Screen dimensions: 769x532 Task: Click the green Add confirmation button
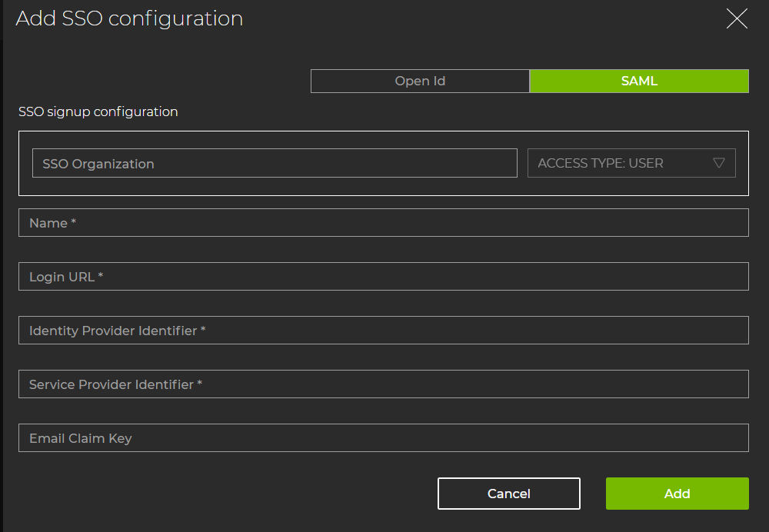pos(677,493)
